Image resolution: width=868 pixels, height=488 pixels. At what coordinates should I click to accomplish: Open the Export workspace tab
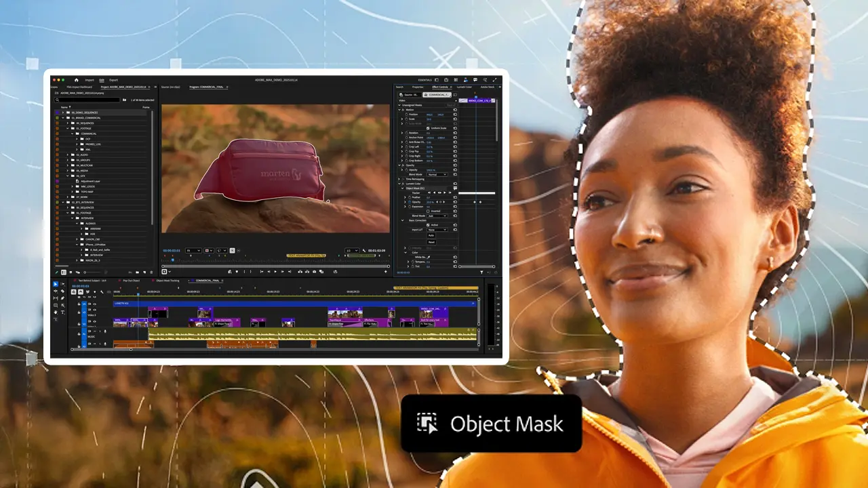click(113, 80)
